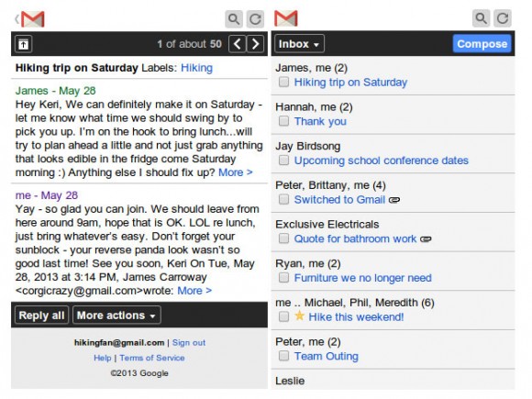Viewport: 532px width, 399px height.
Task: Open the Hiking label link
Action: [x=197, y=68]
